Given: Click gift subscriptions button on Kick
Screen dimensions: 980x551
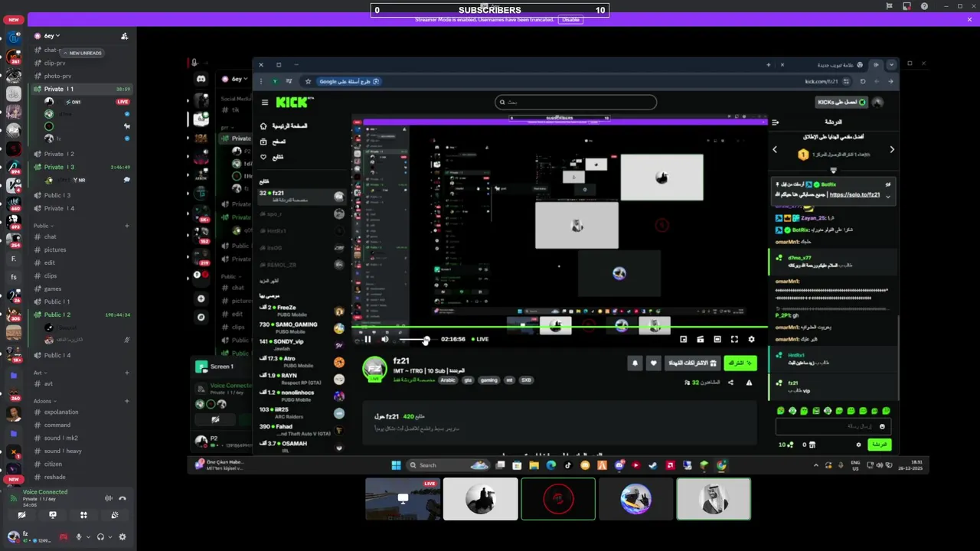Looking at the screenshot, I should point(692,363).
